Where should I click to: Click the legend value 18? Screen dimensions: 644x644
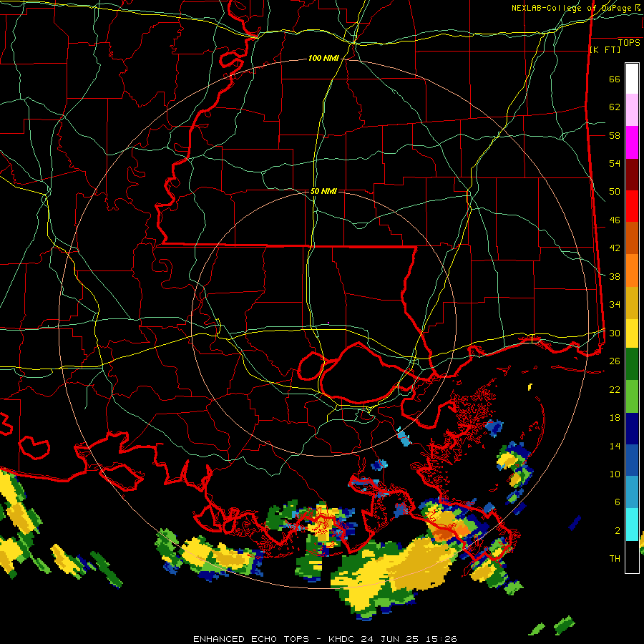coord(615,418)
